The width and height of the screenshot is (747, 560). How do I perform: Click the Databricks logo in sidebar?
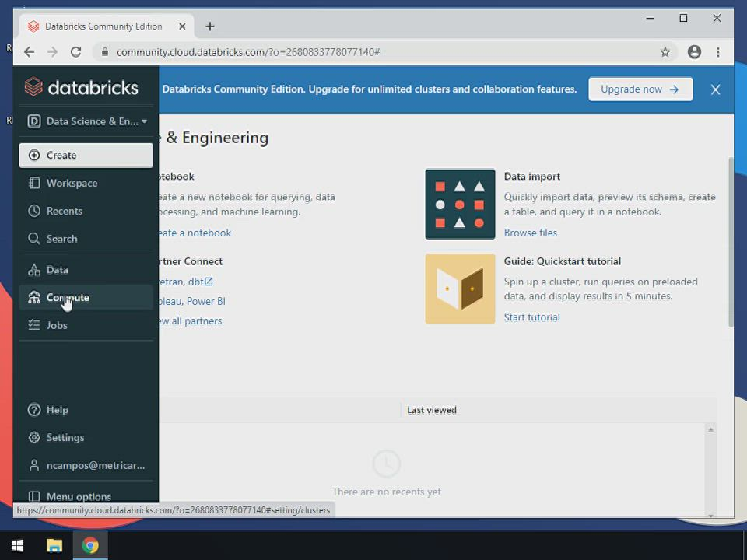pyautogui.click(x=82, y=87)
